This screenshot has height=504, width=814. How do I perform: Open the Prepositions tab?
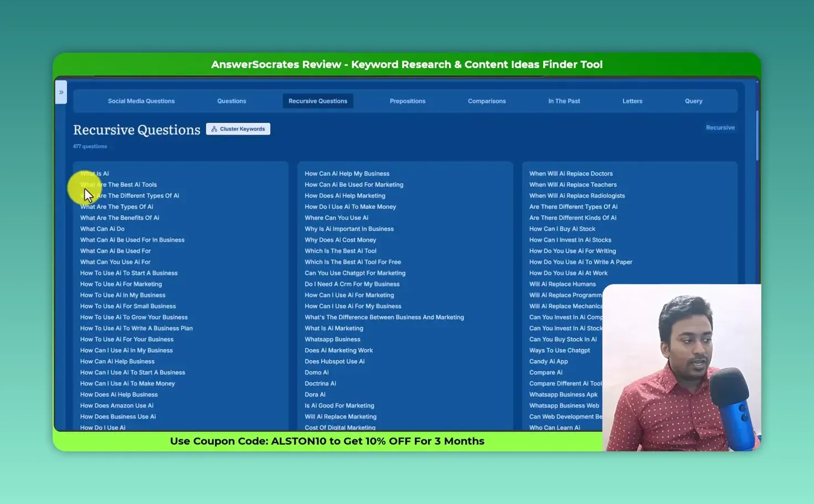[408, 101]
